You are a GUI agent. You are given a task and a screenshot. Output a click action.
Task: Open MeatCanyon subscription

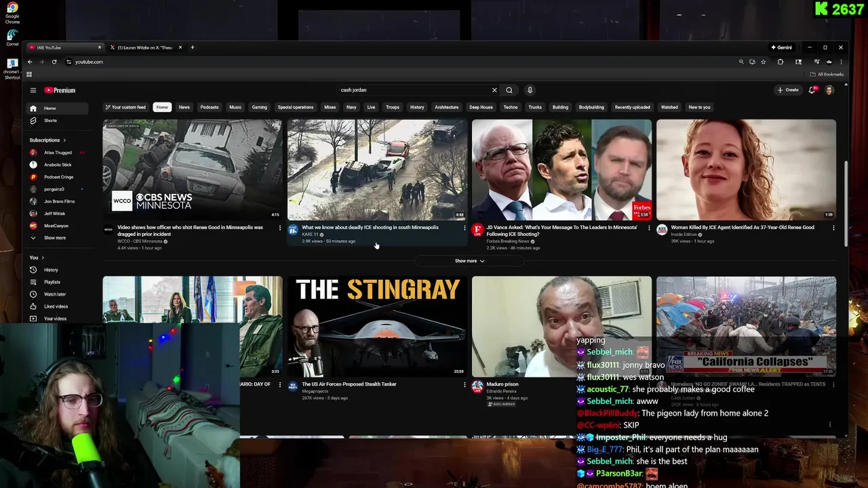click(x=58, y=226)
